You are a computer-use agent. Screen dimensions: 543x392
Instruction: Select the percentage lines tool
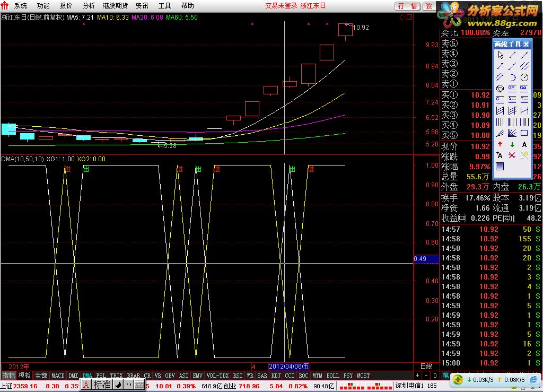pyautogui.click(x=512, y=99)
